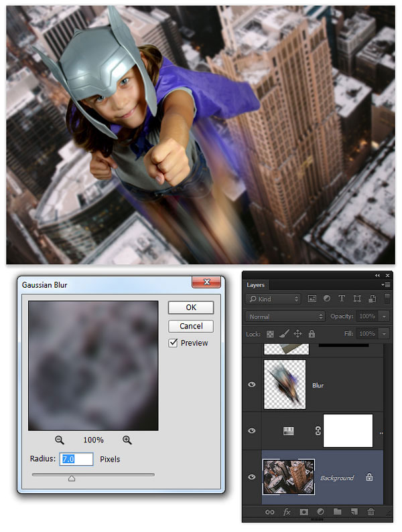
Task: Select the Blur layer thumbnail
Action: pyautogui.click(x=285, y=384)
